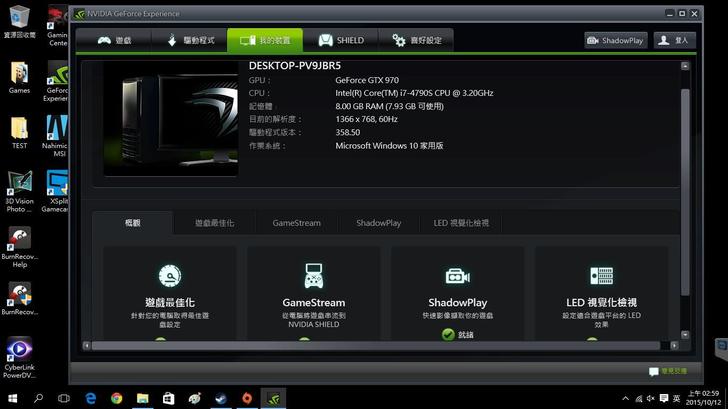Click the 遊戲最佳化 speedometer icon
Screen dimensions: 728x409
(169, 276)
